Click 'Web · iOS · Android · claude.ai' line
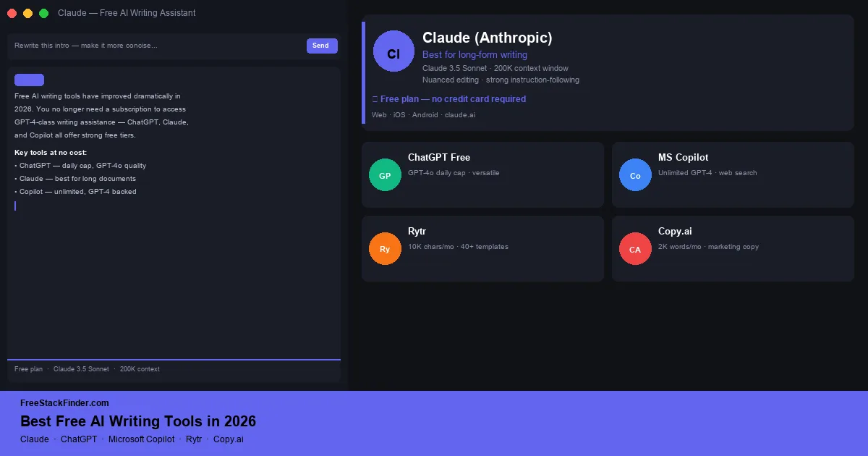The width and height of the screenshot is (868, 456). 423,115
